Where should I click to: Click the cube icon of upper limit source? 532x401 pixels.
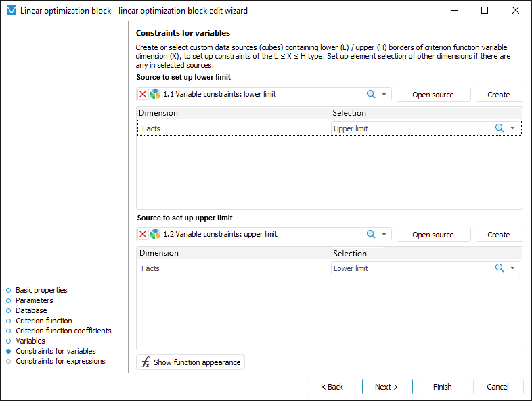(x=155, y=235)
